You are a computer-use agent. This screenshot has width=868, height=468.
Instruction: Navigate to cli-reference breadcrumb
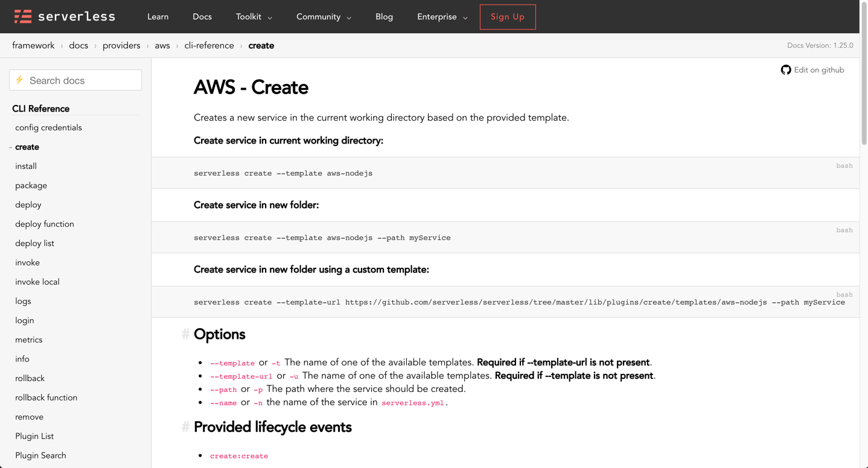(209, 45)
